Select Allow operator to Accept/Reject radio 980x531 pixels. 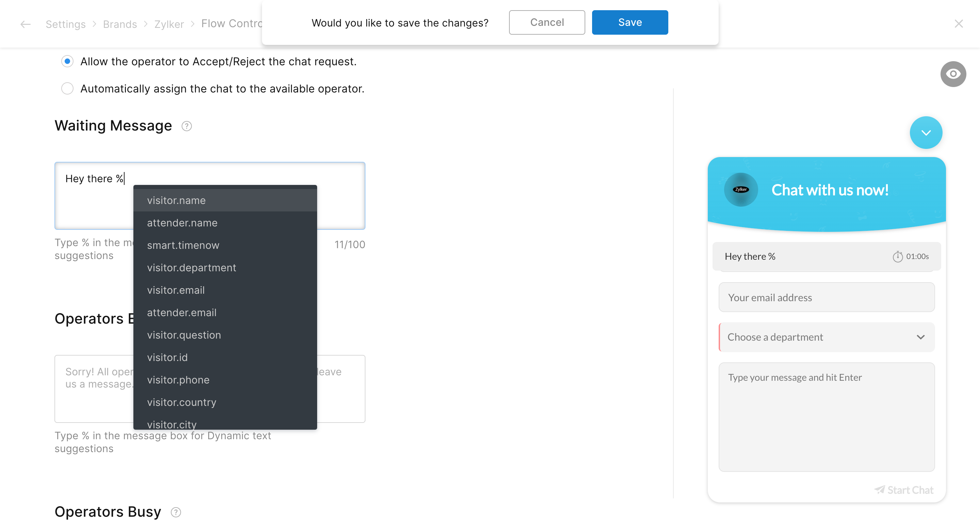67,62
